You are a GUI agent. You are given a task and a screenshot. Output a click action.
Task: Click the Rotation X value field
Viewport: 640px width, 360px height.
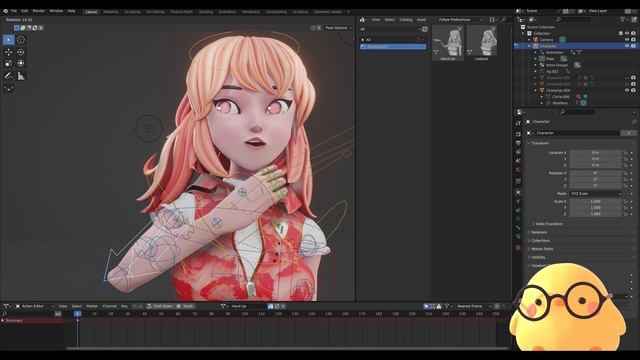point(596,173)
